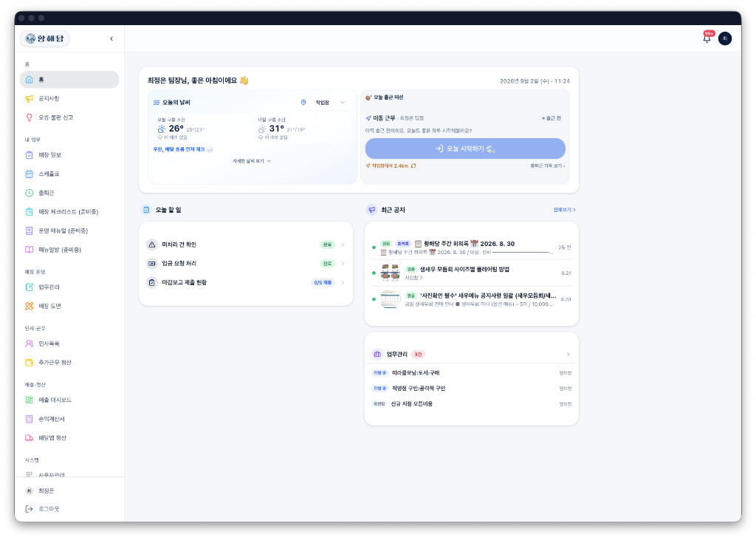Click the 오류·불편 신고 lightbulb icon

click(30, 117)
